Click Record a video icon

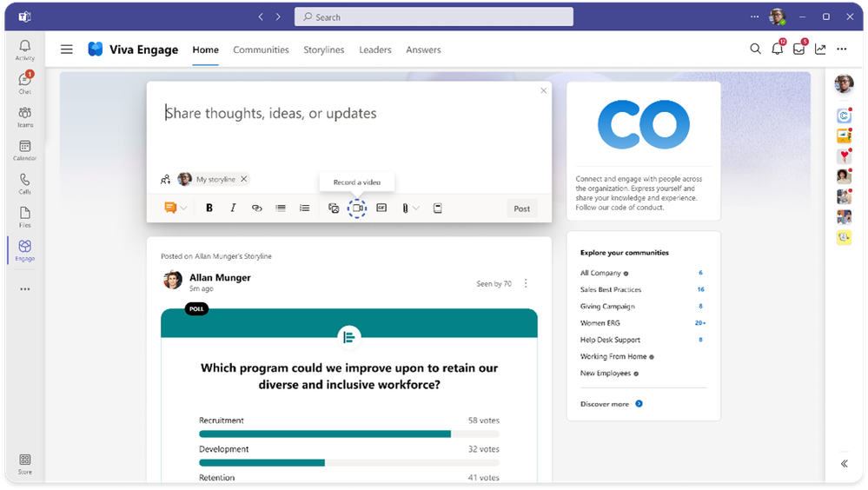coord(357,209)
